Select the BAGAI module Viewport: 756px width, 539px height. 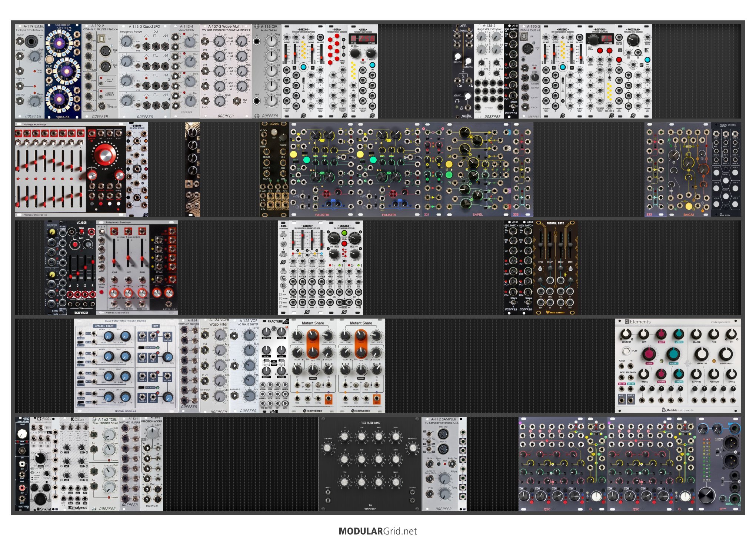tap(689, 170)
